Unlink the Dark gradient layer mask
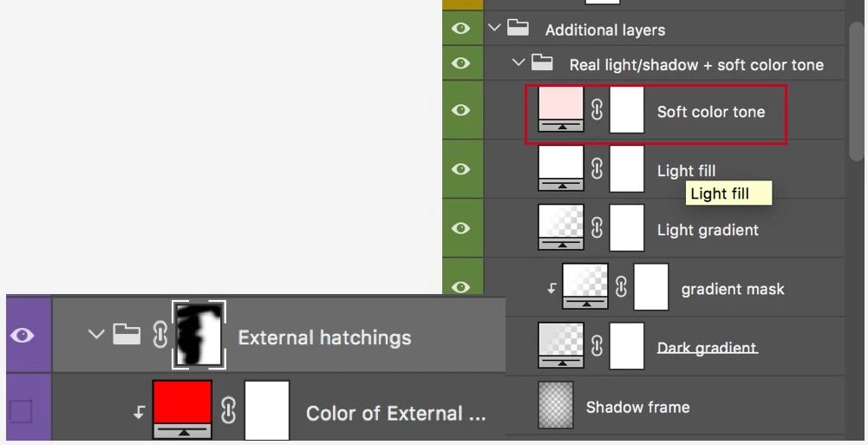This screenshot has height=445, width=868. [597, 346]
